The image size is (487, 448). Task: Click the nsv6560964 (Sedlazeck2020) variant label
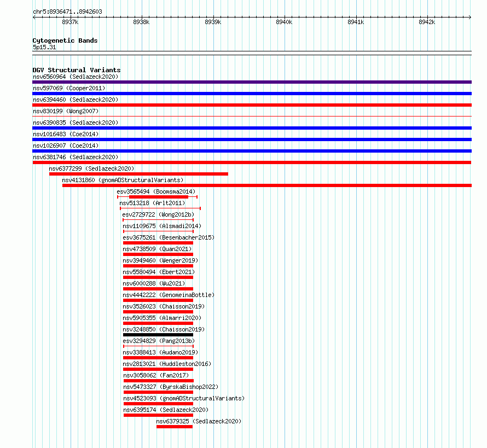click(x=76, y=77)
